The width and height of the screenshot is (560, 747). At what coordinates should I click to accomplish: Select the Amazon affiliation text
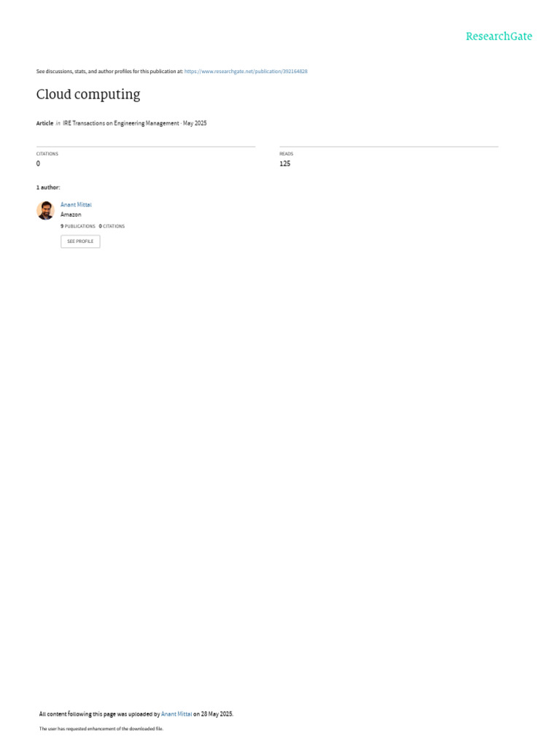point(71,215)
